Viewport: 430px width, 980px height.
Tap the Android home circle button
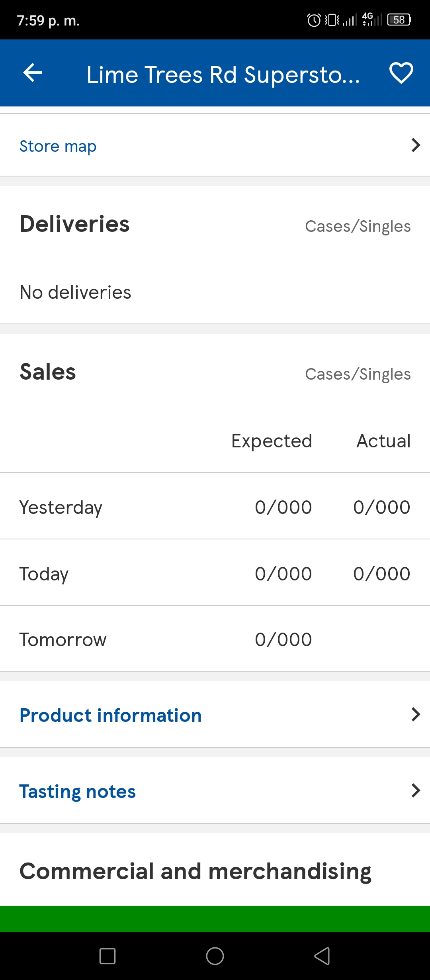tap(215, 956)
